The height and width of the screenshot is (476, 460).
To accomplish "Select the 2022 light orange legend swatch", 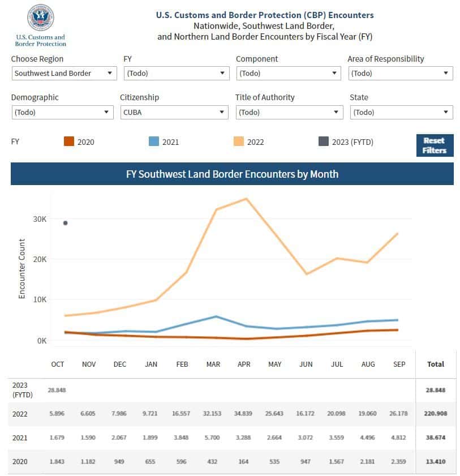I will (239, 141).
